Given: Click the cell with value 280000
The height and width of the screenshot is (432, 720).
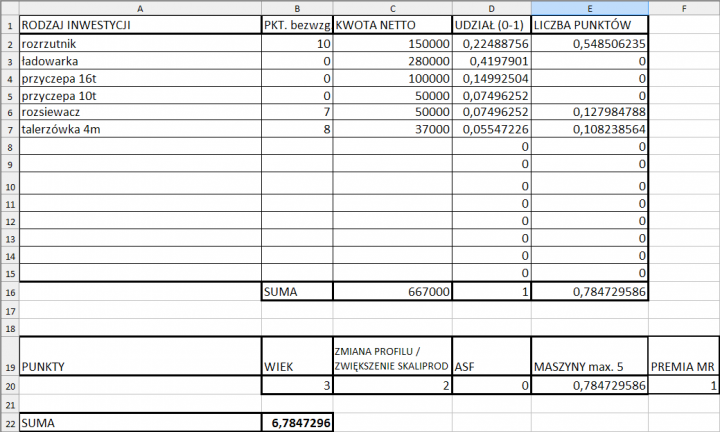Looking at the screenshot, I should coord(391,62).
